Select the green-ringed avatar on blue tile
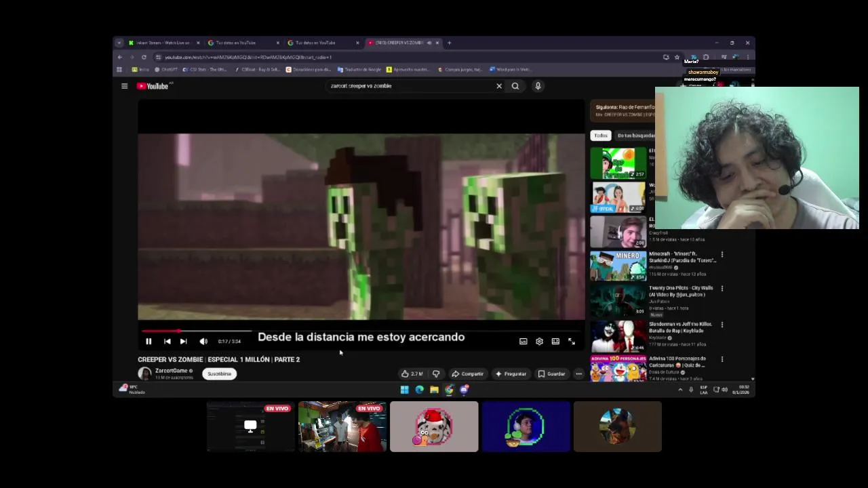The height and width of the screenshot is (488, 868). point(526,426)
